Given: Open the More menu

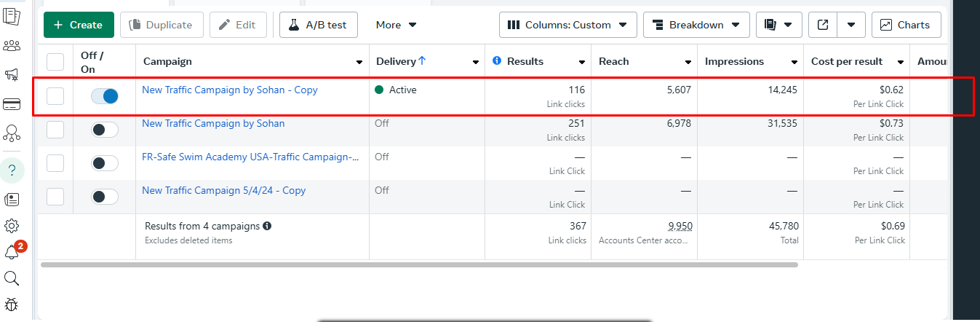Looking at the screenshot, I should tap(396, 25).
